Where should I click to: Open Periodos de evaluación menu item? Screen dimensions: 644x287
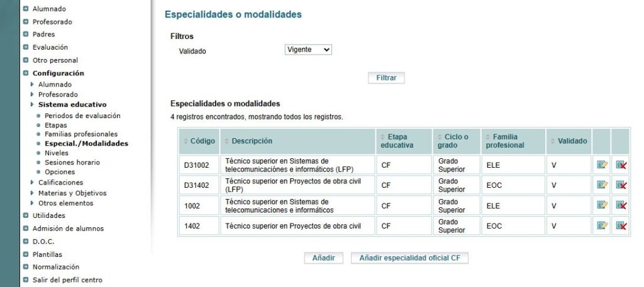tap(82, 116)
